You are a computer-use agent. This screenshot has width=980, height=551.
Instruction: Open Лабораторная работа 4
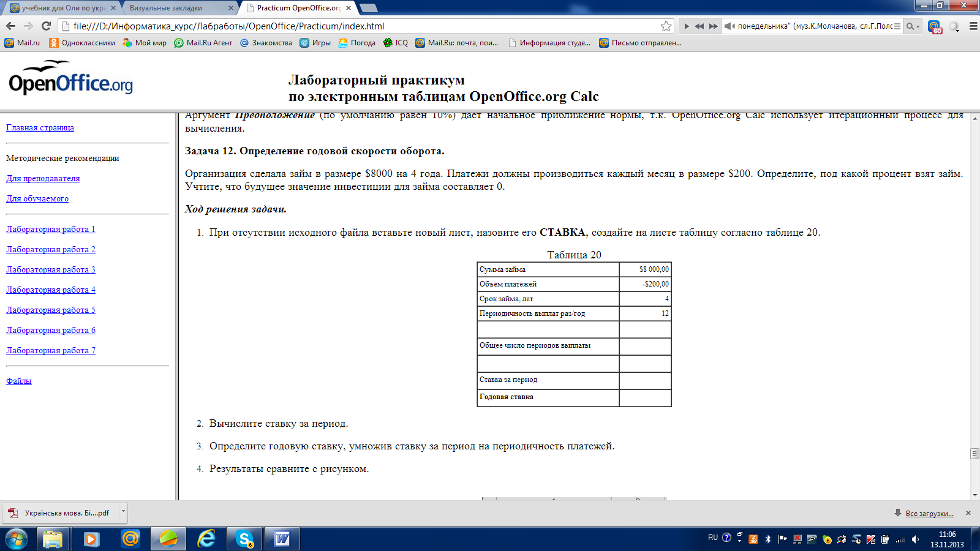(x=51, y=290)
